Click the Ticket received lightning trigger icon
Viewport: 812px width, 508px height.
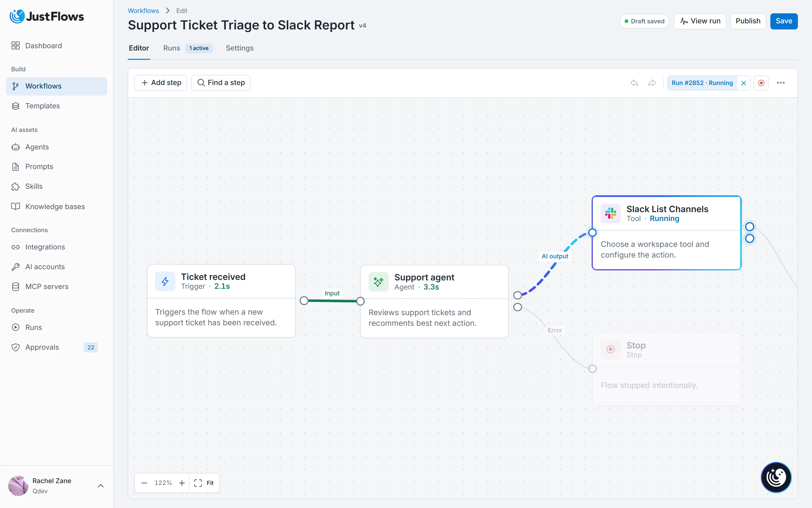(165, 281)
